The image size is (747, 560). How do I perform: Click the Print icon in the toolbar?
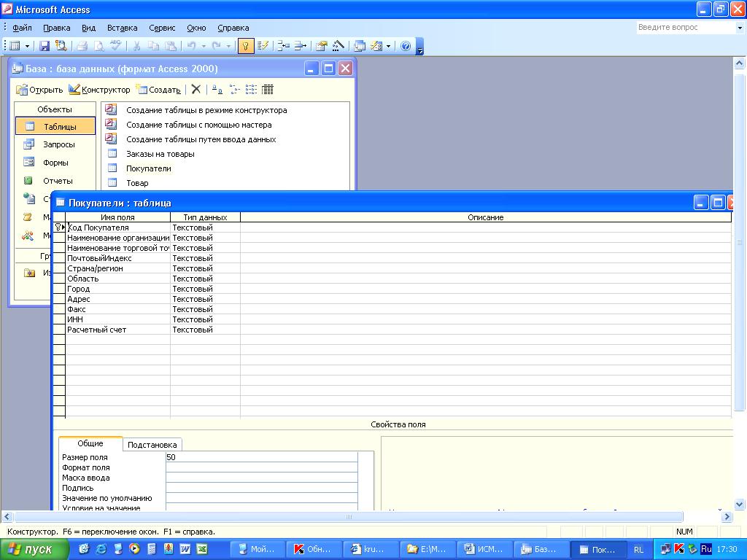[82, 46]
